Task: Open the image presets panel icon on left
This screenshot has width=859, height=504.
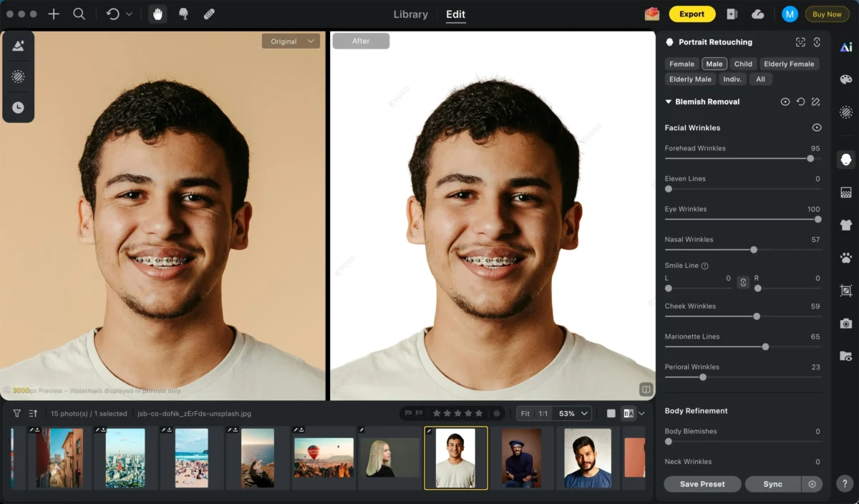Action: pyautogui.click(x=18, y=46)
